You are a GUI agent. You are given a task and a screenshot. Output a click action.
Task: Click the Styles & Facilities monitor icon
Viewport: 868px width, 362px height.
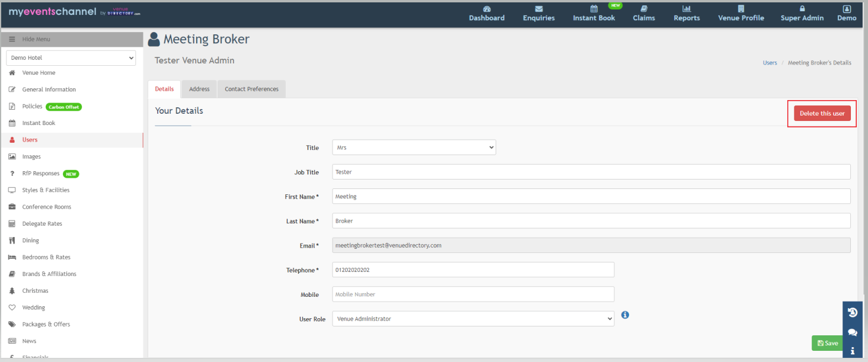(x=12, y=190)
